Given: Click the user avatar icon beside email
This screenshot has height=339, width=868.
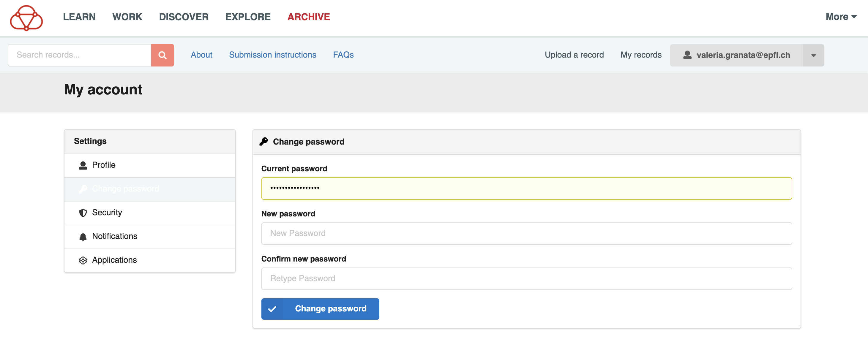Looking at the screenshot, I should click(x=687, y=55).
